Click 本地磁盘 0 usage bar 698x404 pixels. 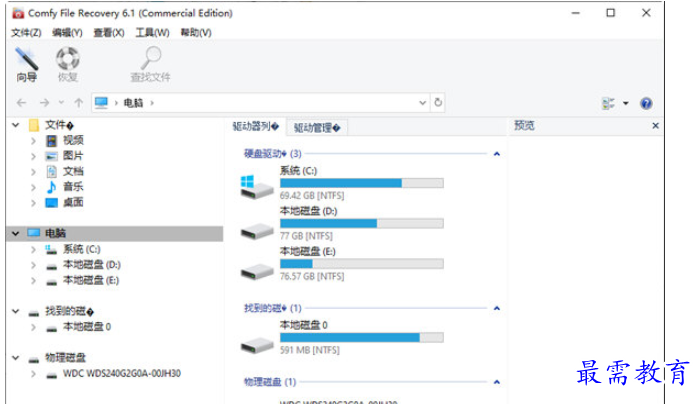(x=361, y=338)
